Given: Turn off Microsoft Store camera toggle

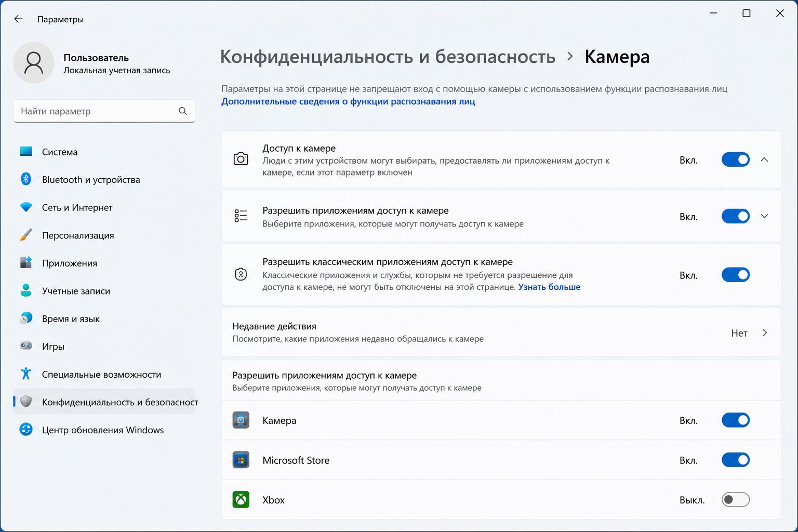Looking at the screenshot, I should point(736,460).
